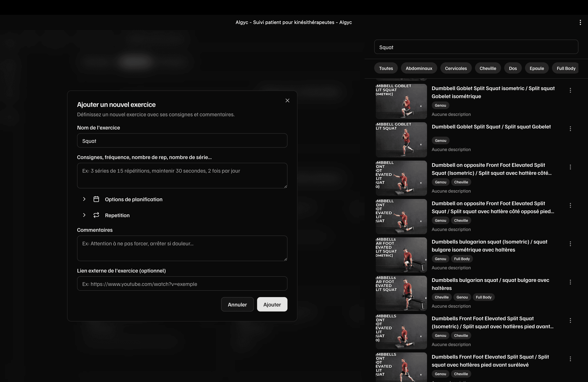Filter exercises by Abdominaux

coord(419,68)
